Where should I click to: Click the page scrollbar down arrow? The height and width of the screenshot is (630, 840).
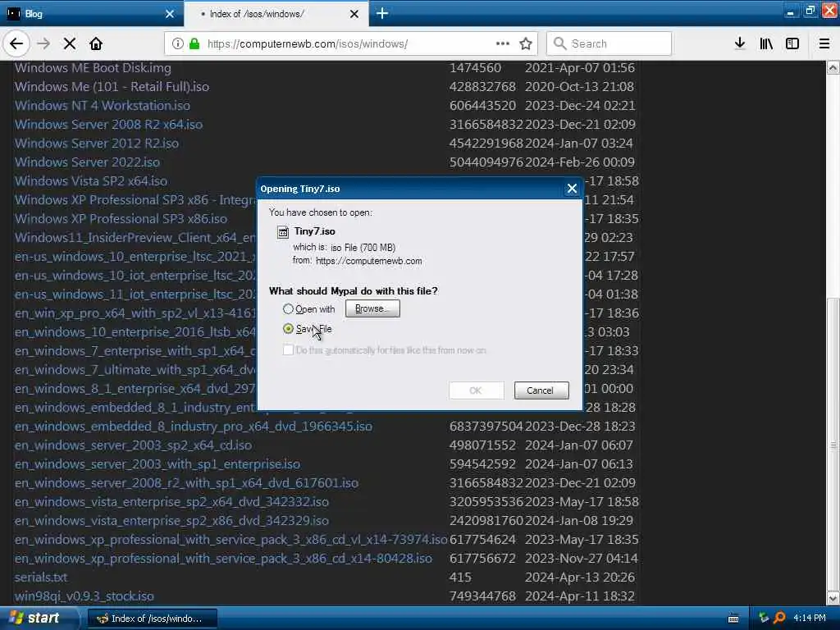833,598
